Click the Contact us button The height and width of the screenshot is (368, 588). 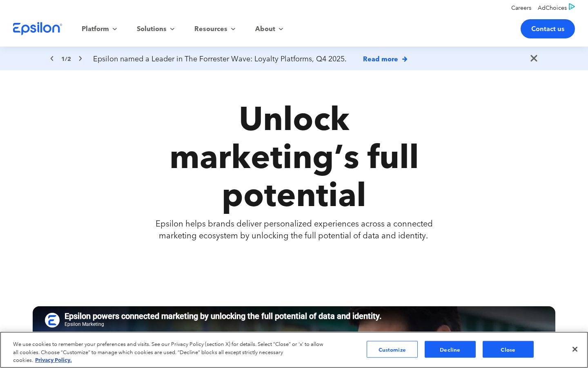548,29
